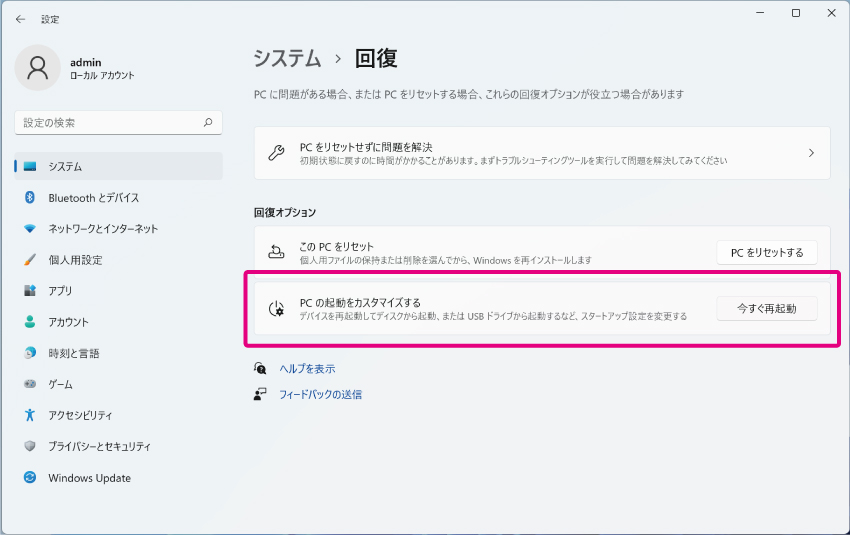
Task: Click the admin user avatar icon
Action: pyautogui.click(x=37, y=68)
